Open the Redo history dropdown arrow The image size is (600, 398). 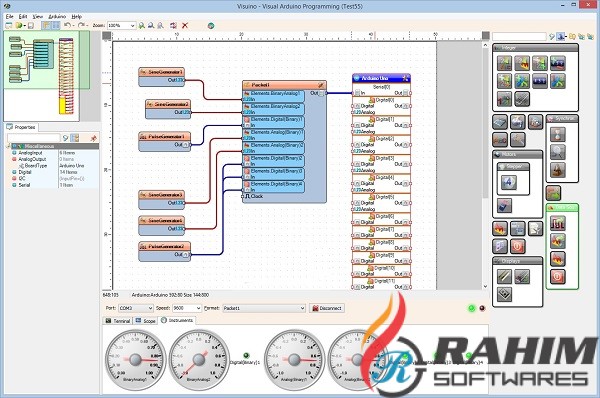87,26
